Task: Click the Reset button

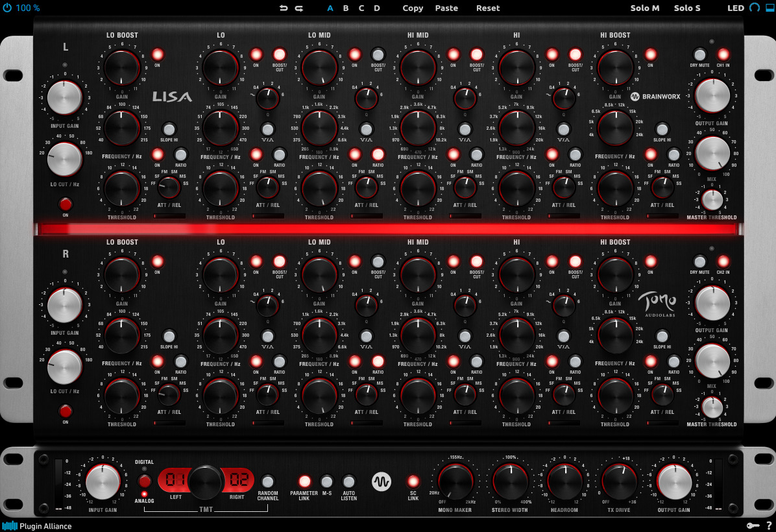Action: coord(488,8)
